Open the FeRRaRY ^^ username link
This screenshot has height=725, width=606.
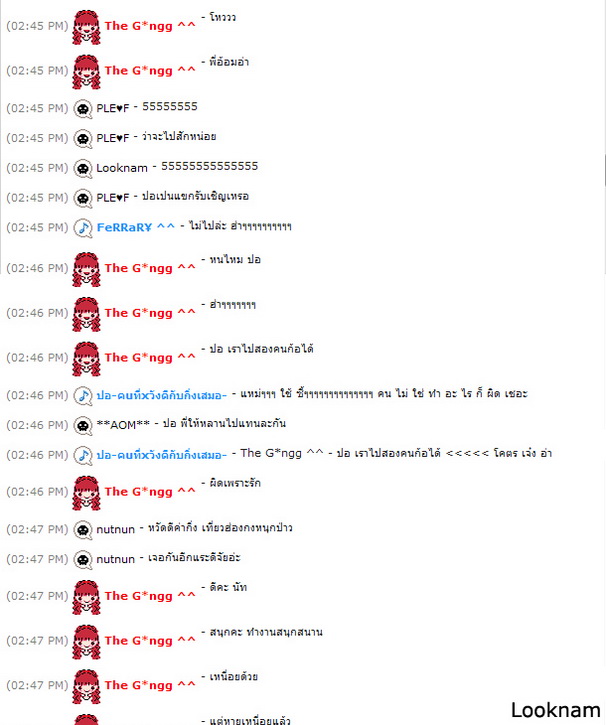point(136,227)
